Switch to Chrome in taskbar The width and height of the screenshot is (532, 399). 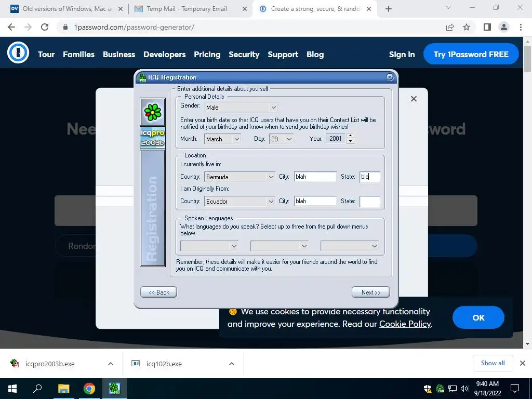coord(89,389)
